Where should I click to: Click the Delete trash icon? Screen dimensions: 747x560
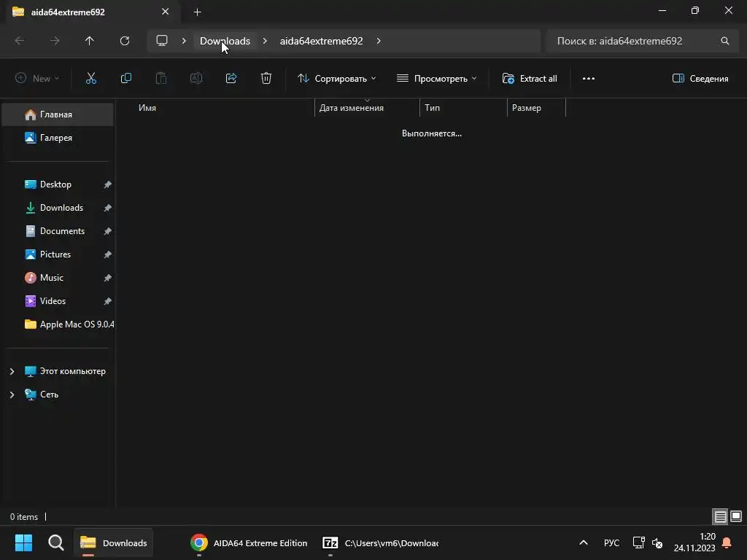coord(266,78)
